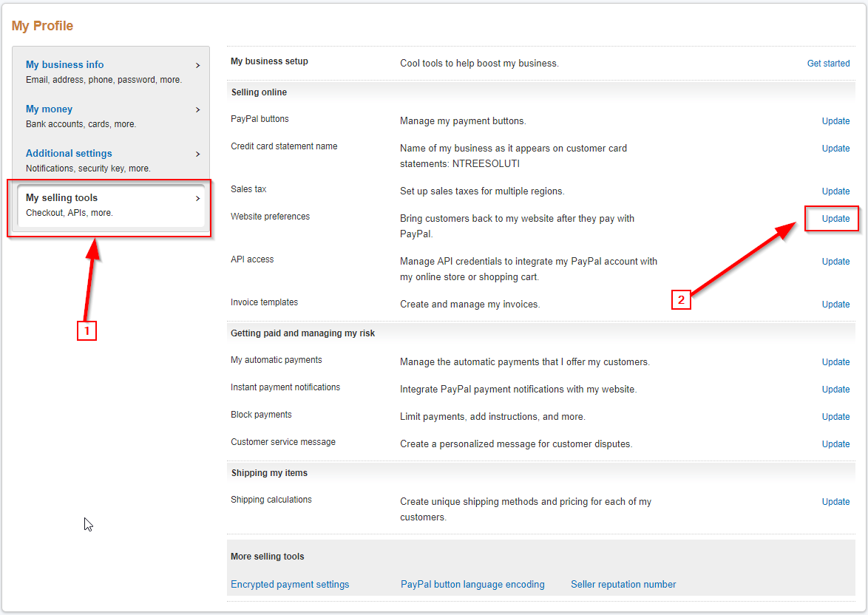This screenshot has height=615, width=868.
Task: Click the 'API access' row label
Action: pos(252,259)
